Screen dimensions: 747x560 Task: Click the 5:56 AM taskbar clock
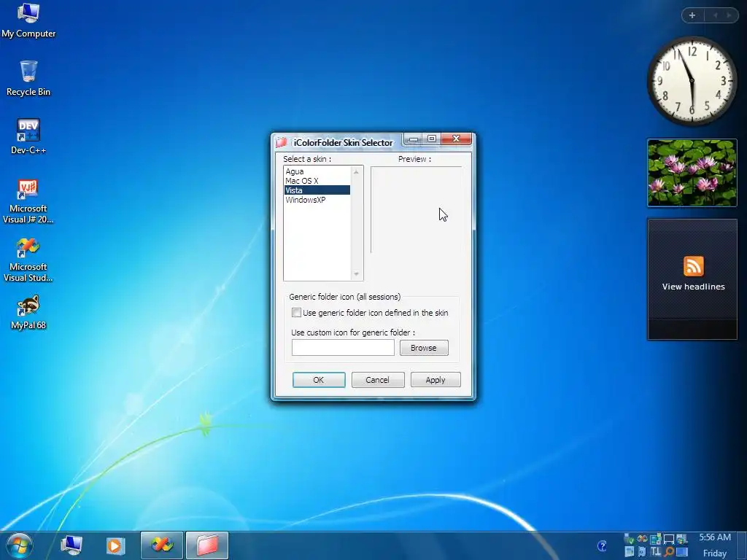tap(715, 537)
